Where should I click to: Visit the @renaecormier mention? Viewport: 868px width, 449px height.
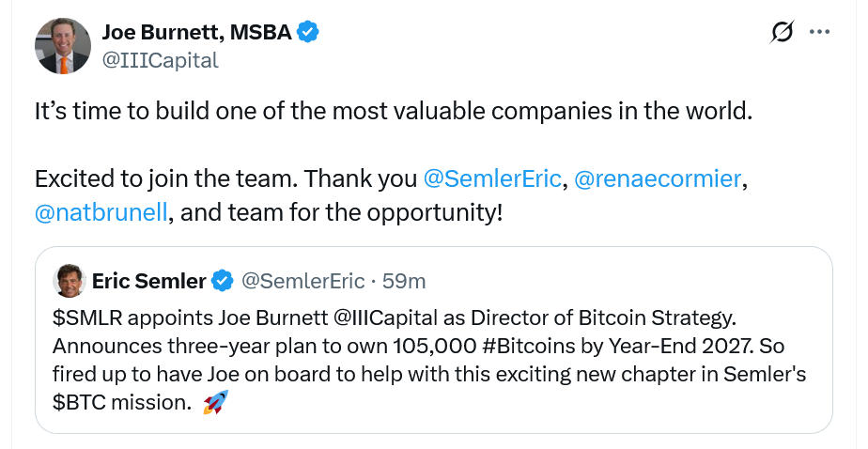click(657, 178)
